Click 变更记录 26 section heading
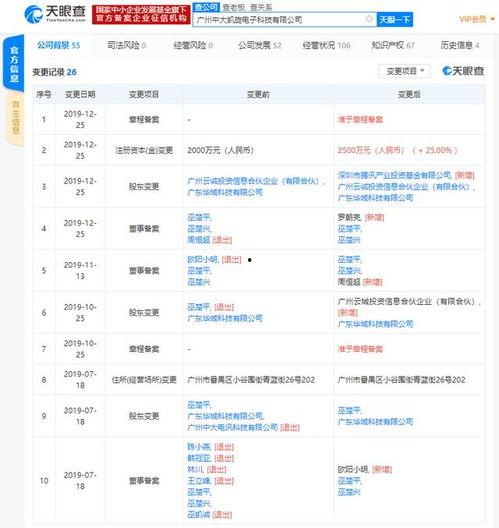499x528 pixels. tap(55, 72)
